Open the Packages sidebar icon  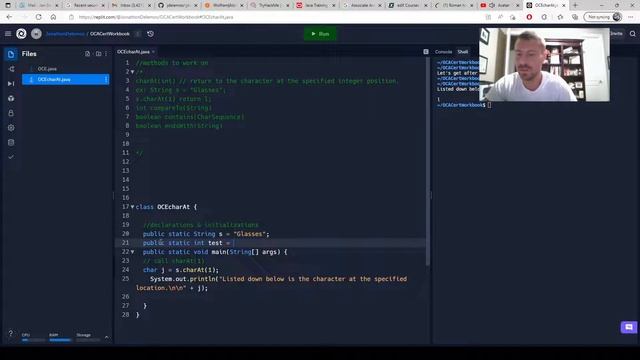[11, 98]
